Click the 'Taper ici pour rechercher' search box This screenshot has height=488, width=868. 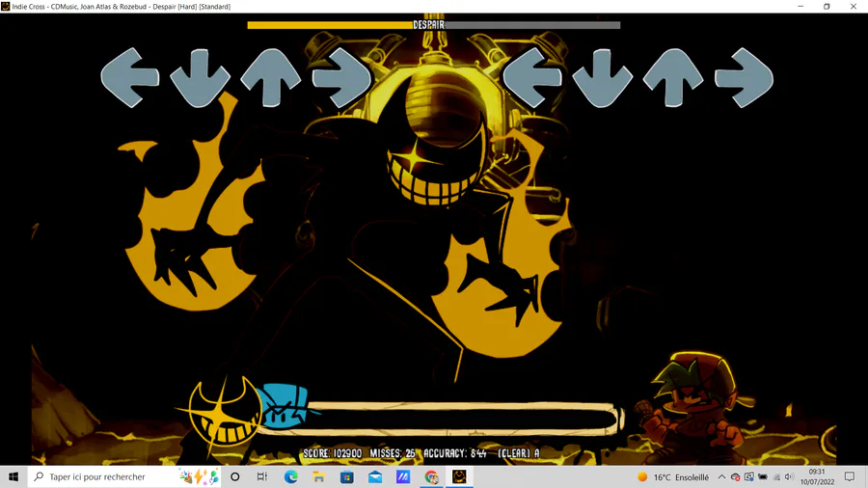pos(124,476)
